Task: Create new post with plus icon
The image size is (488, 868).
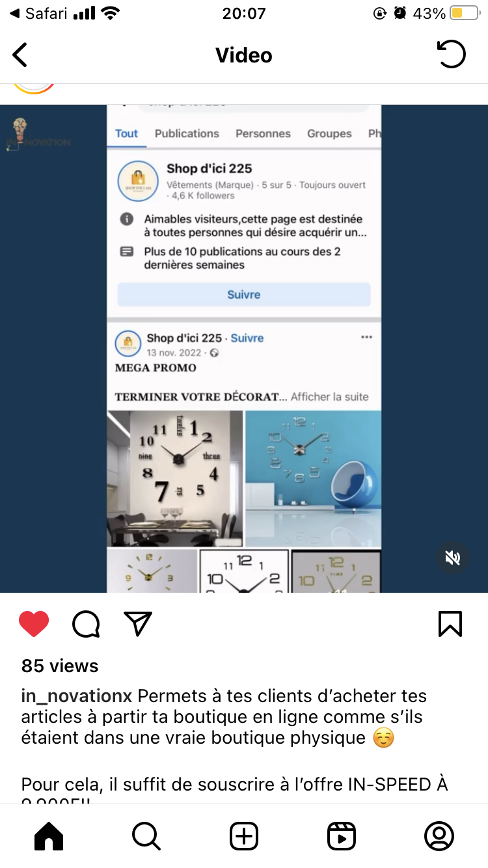Action: coord(244,836)
